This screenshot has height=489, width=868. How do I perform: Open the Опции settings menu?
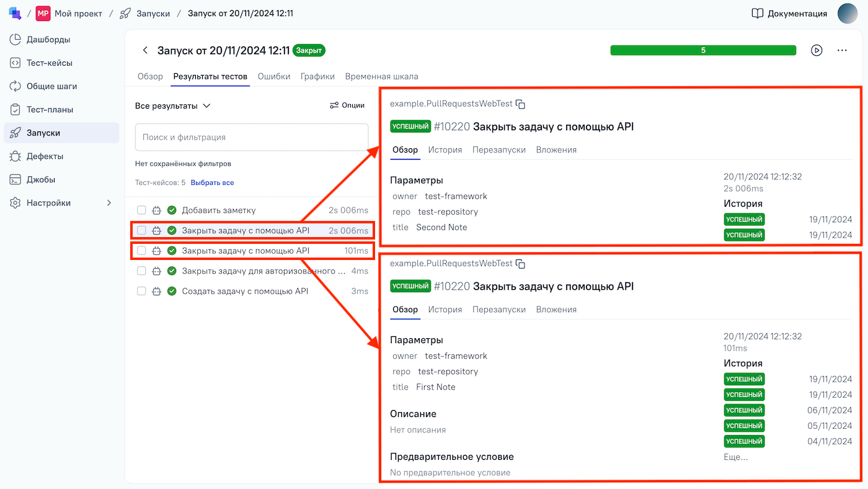tap(347, 105)
